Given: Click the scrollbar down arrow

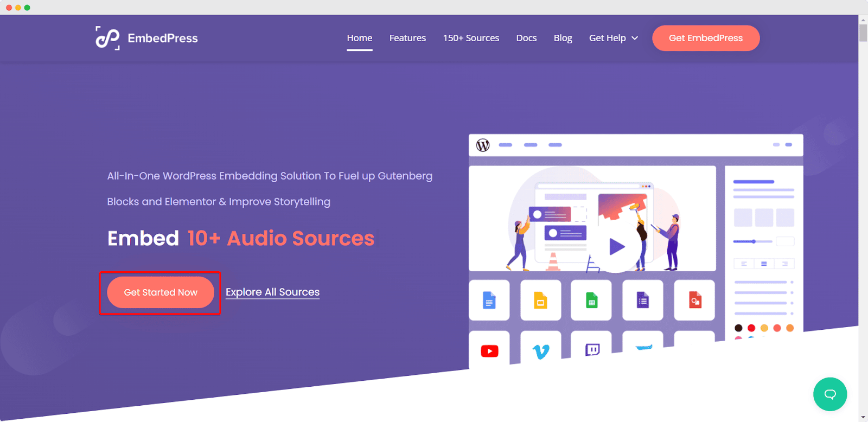Looking at the screenshot, I should (x=863, y=417).
